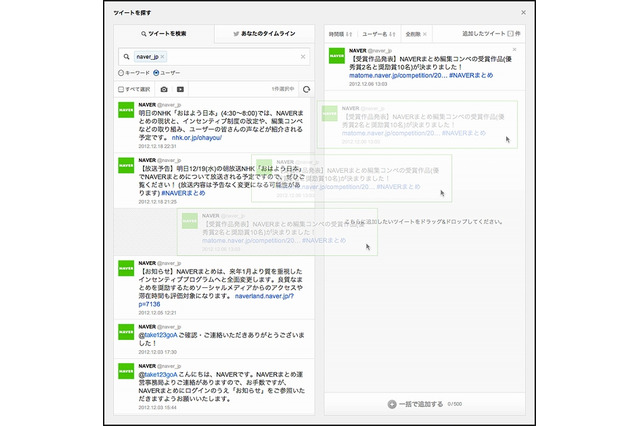Click plus icon beside 一括で追加する
Image resolution: width=640 pixels, height=426 pixels.
(392, 404)
